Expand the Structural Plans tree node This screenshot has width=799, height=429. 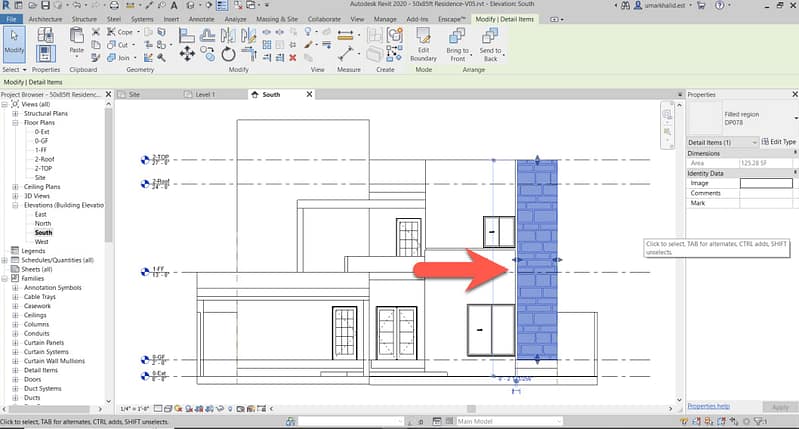(x=15, y=114)
